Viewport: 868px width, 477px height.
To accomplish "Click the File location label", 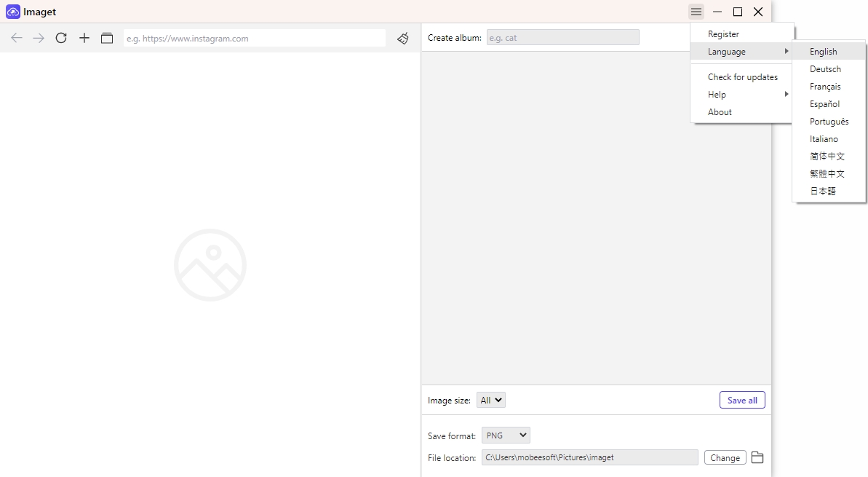I will coord(452,457).
